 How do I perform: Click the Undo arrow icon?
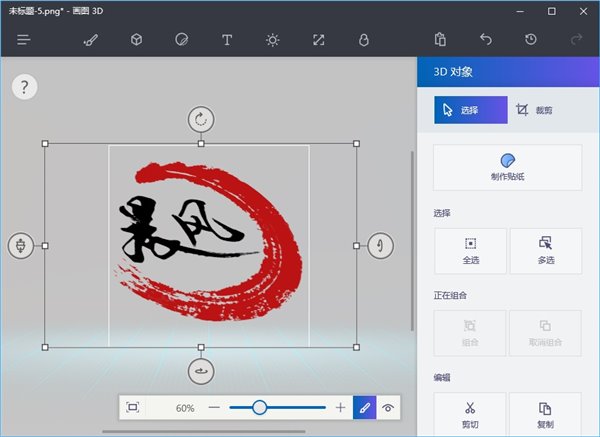pyautogui.click(x=485, y=40)
